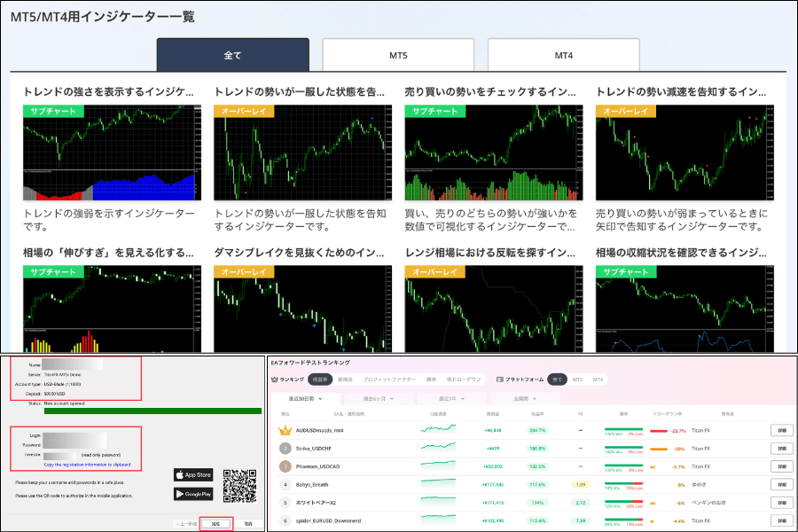Open 詳細 for the spider_EURUSD_Downtrend row

[x=782, y=520]
